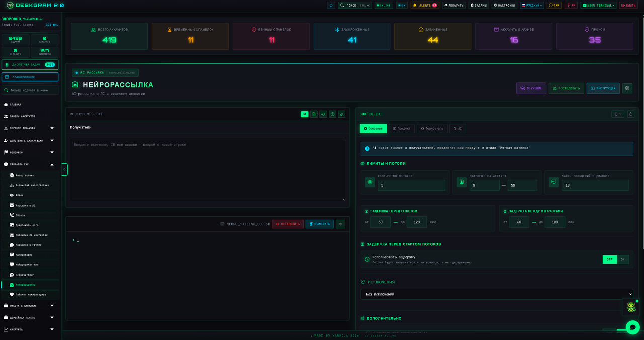This screenshot has height=340, width=644.
Task: Open the Исключения dropdown list
Action: click(497, 294)
